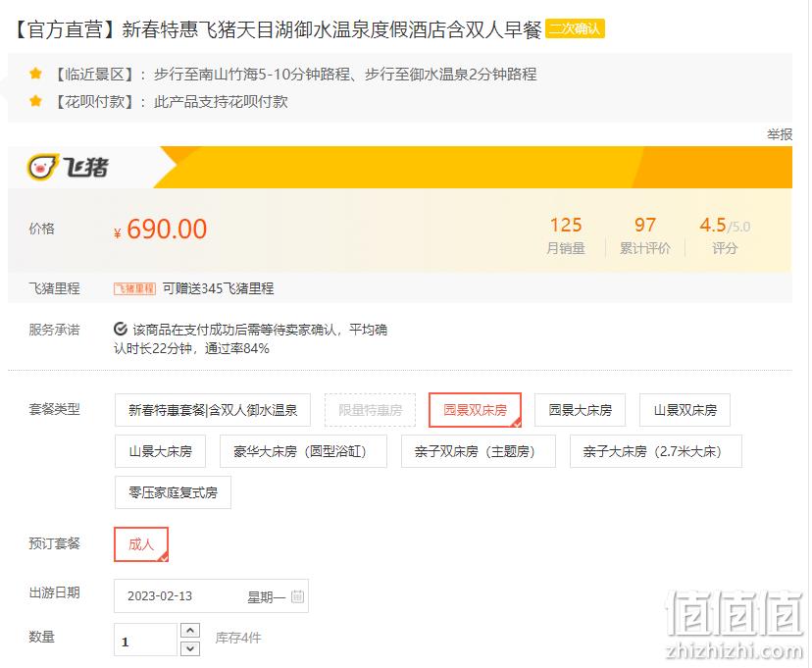Choose the 零压家庭复式房 option
The width and height of the screenshot is (812, 668).
pyautogui.click(x=173, y=492)
